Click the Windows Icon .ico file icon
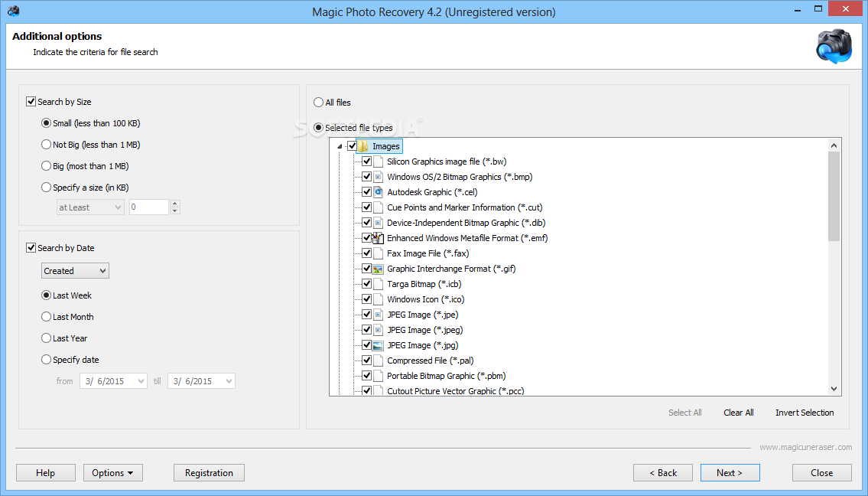The height and width of the screenshot is (496, 868). [x=378, y=299]
